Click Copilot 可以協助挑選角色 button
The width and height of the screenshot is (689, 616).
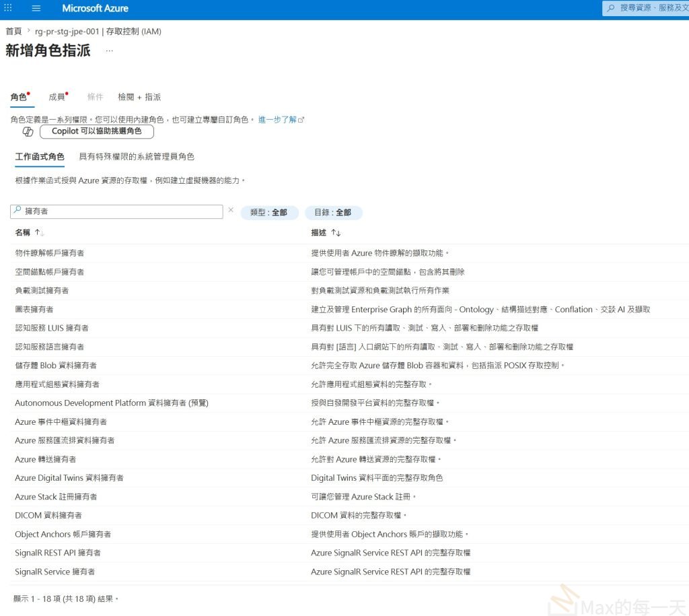97,131
